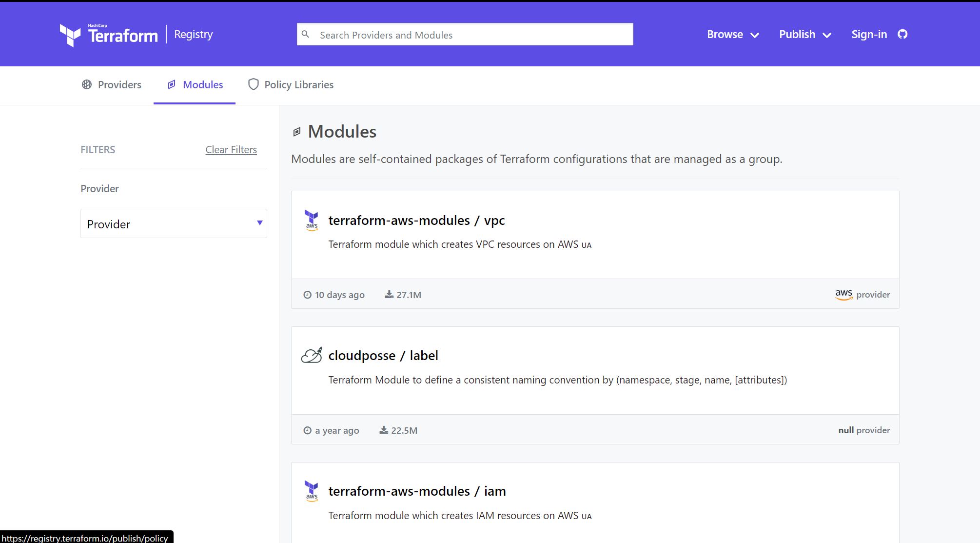The width and height of the screenshot is (980, 543).
Task: Click the Clear Filters link
Action: tap(231, 149)
